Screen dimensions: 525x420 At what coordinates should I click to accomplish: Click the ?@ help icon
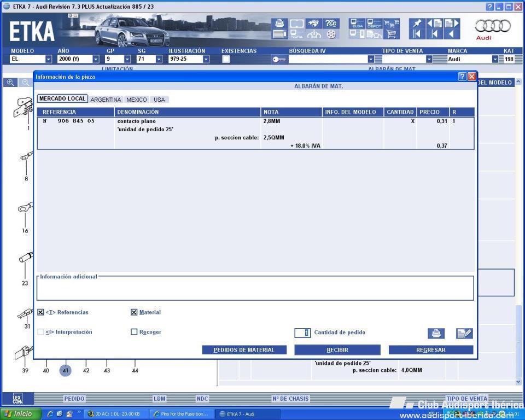pyautogui.click(x=331, y=23)
